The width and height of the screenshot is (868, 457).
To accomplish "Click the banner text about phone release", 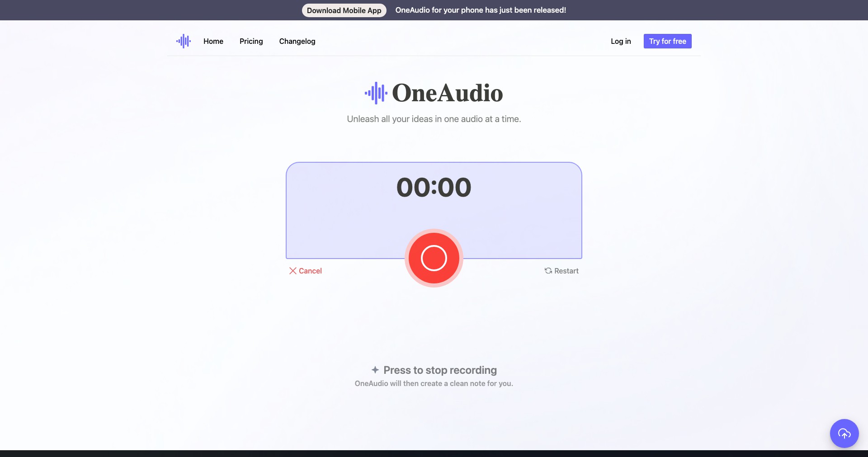I will (481, 10).
